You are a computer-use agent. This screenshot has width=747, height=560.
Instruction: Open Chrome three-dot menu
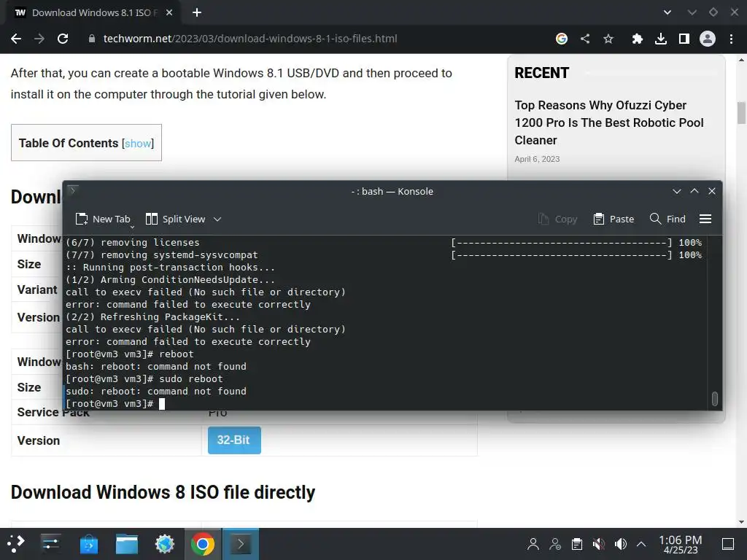731,39
